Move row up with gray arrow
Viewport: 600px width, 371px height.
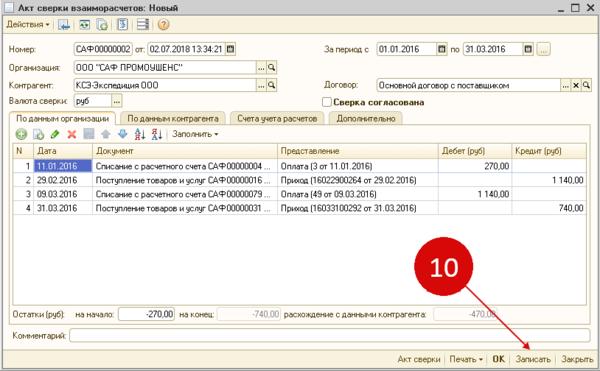tap(106, 134)
